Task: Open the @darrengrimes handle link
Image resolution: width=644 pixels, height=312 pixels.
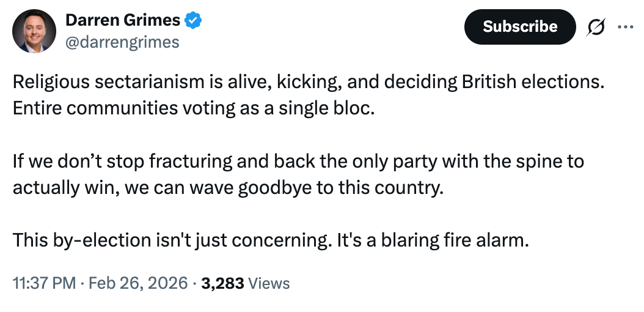Action: point(122,42)
